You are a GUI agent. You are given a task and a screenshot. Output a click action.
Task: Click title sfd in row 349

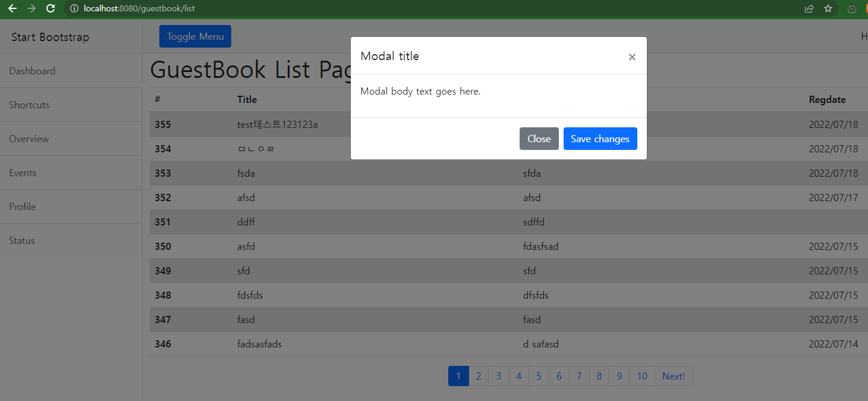click(x=244, y=271)
